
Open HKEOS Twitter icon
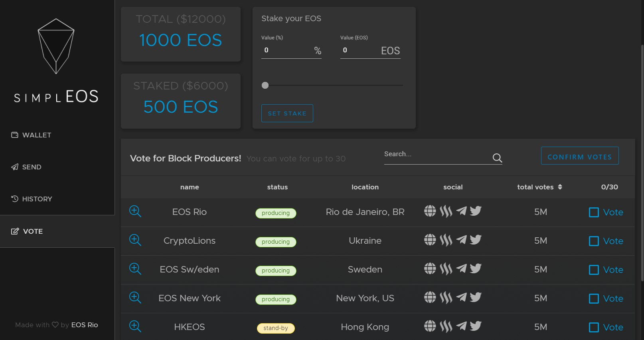pos(476,326)
